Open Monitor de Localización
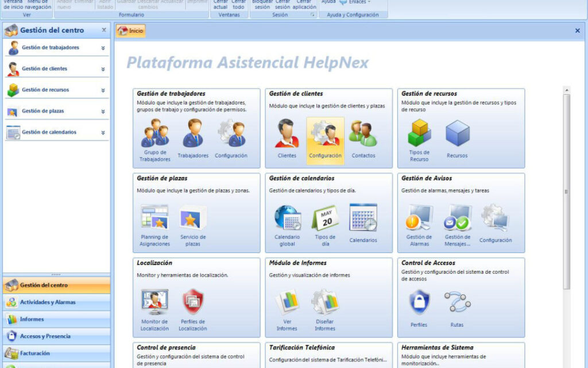 pyautogui.click(x=154, y=303)
